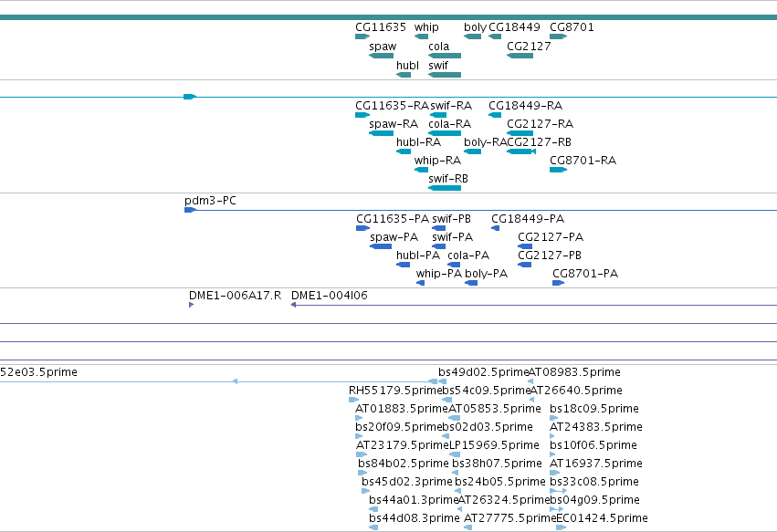
Task: Select the CG11635 gene feature
Action: click(362, 37)
